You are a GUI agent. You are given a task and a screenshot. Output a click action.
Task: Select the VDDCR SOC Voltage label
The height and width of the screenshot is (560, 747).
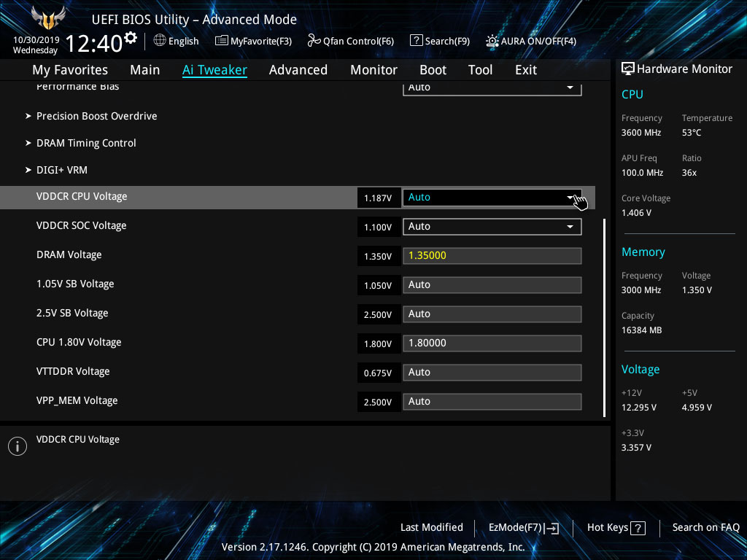point(82,226)
